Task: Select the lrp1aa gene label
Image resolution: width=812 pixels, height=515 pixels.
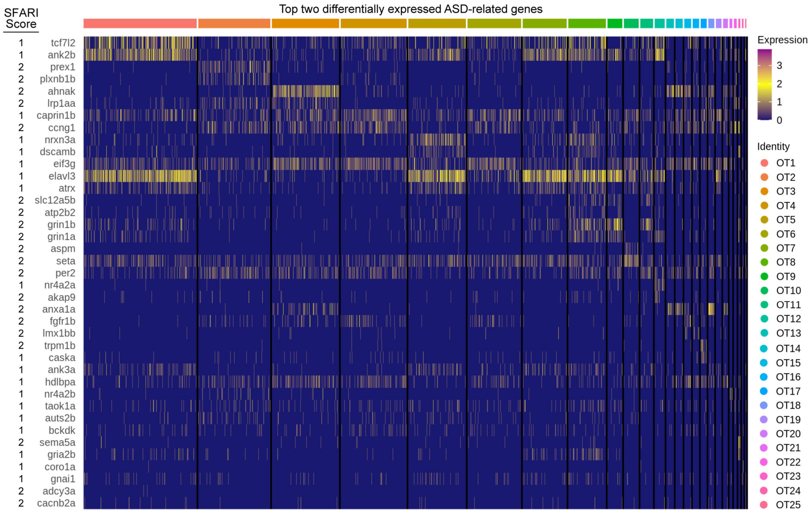Action: (61, 103)
